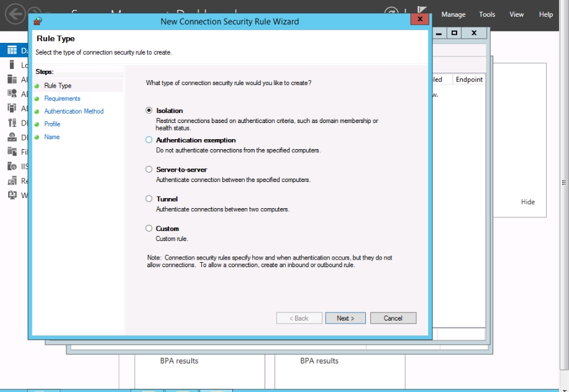Click the Next button

click(x=345, y=318)
